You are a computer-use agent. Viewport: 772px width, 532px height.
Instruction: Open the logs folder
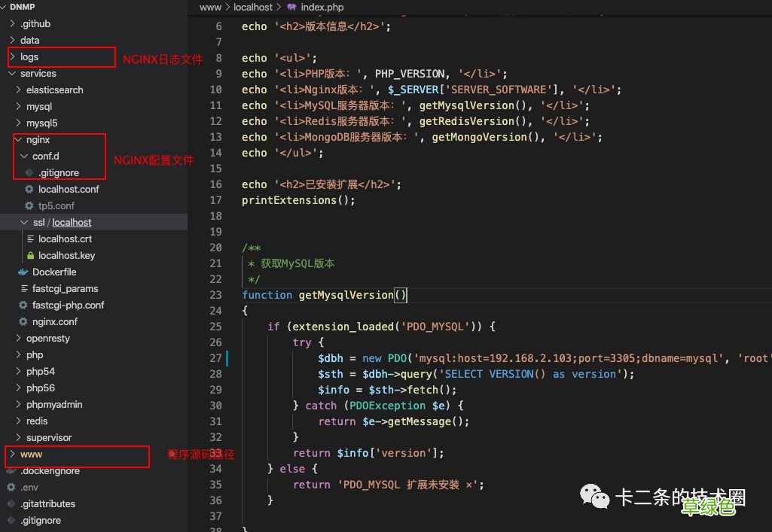coord(30,56)
